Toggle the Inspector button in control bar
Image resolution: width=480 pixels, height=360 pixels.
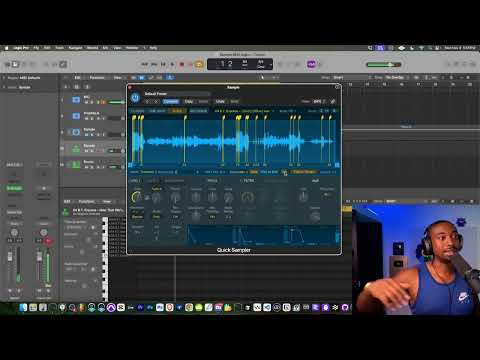[x=16, y=64]
